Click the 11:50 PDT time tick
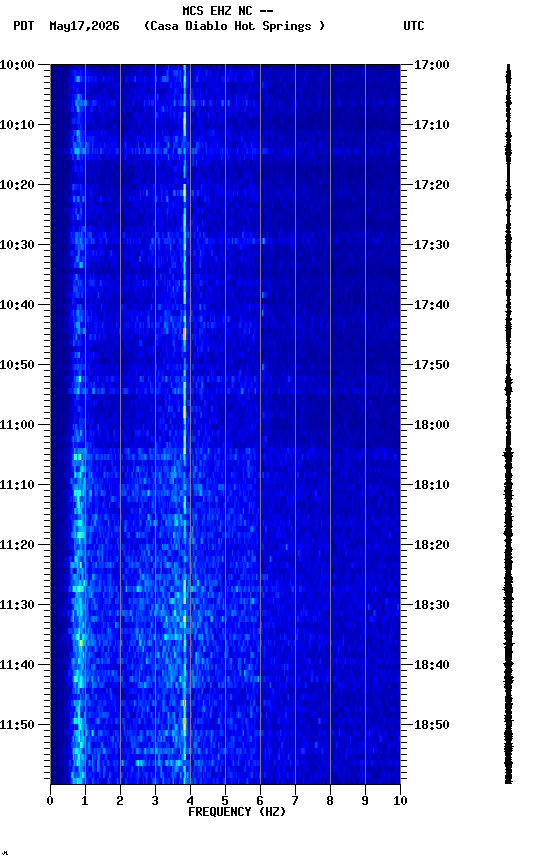Screen dimensions: 552x864 point(17,725)
